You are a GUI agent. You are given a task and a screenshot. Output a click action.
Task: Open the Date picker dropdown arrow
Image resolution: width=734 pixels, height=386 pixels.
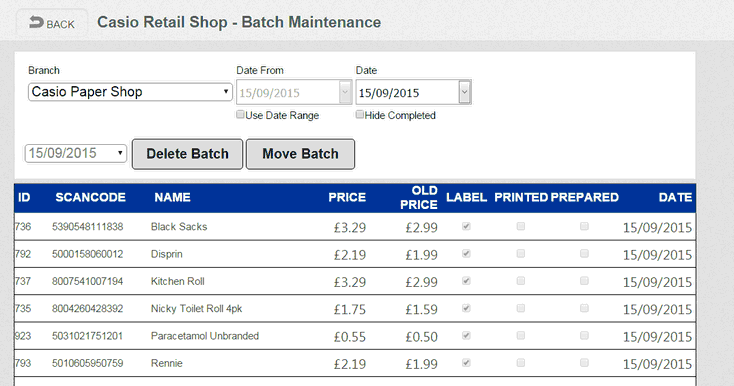click(464, 92)
